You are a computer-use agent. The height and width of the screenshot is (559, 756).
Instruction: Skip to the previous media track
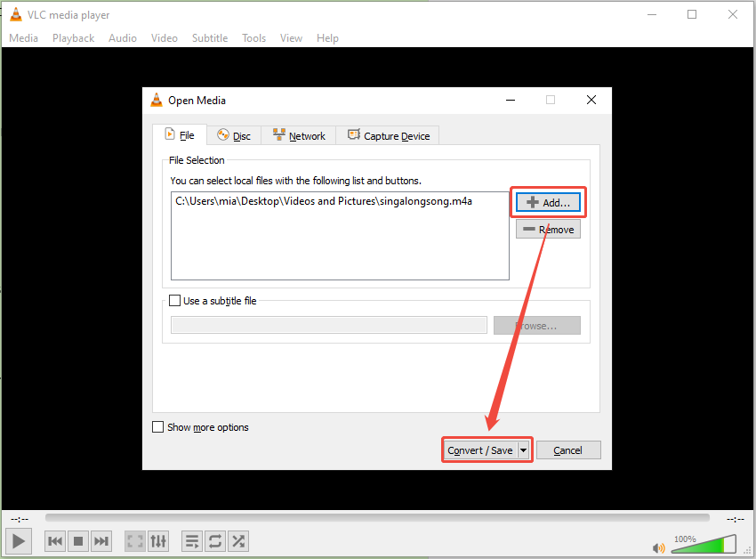point(55,541)
